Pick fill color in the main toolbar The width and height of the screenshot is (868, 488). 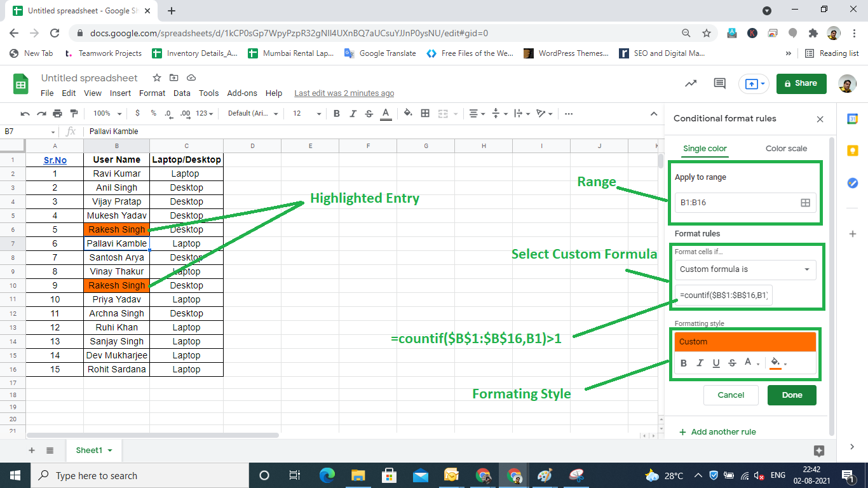(408, 114)
